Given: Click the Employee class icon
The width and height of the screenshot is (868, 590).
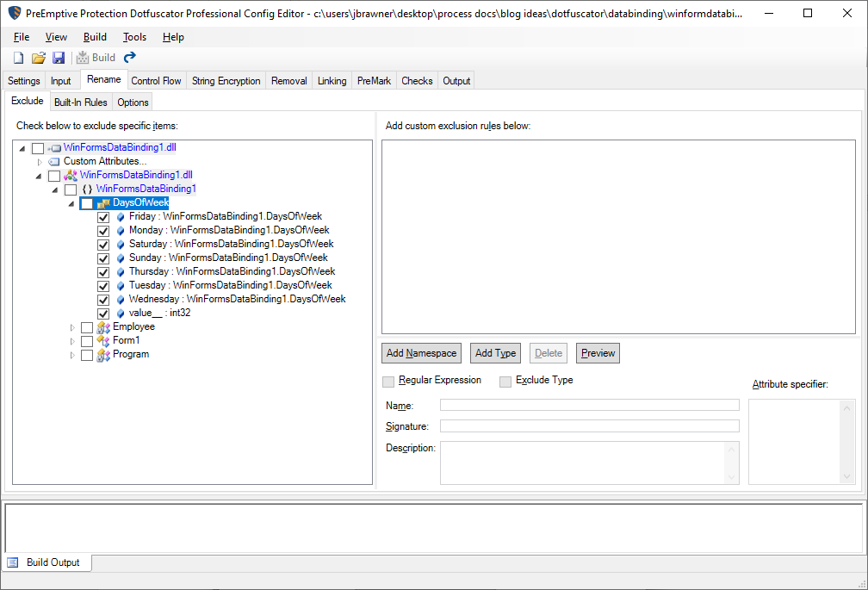Looking at the screenshot, I should 103,327.
